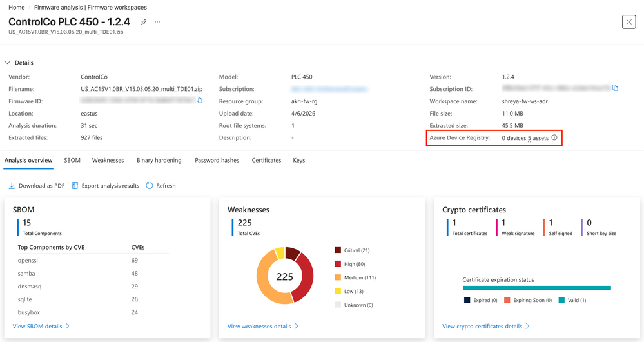Screen dimensions: 644x342
Task: Click the dnsmasq component row
Action: click(93, 286)
